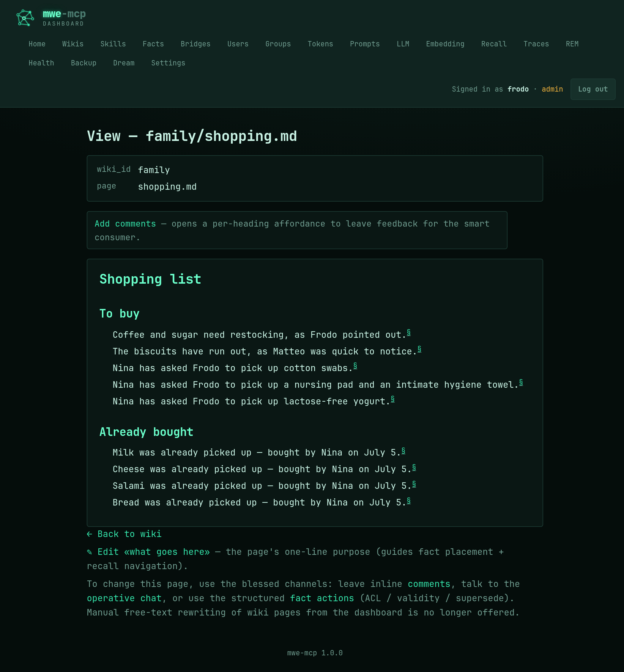Click the page value shopping.md

pos(167,186)
